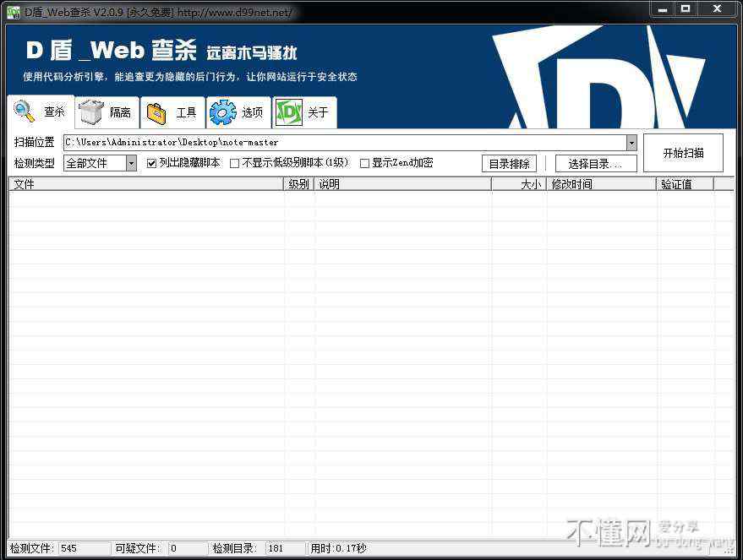Screen dimensions: 743x560
Task: Open the 隔离 tab label
Action: 120,112
